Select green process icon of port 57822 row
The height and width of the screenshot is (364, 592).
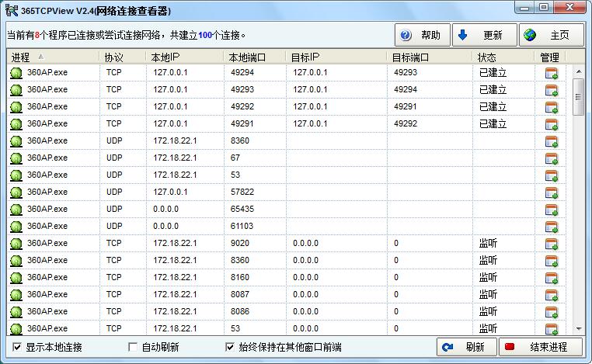[x=16, y=192]
